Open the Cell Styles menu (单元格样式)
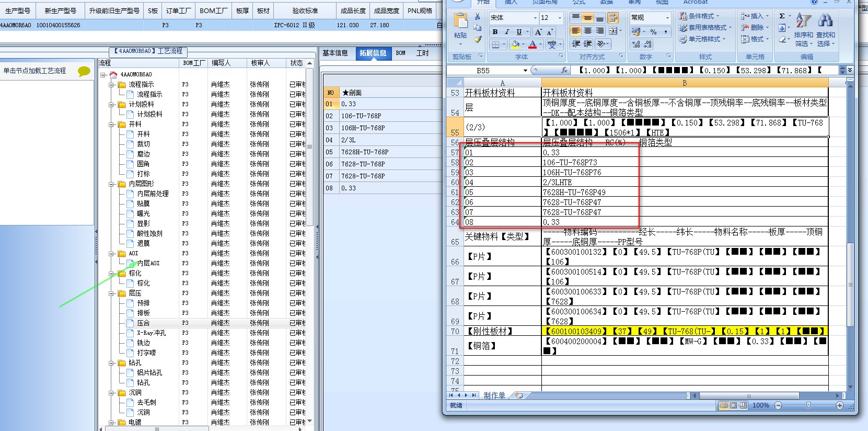The image size is (868, 431). [x=703, y=39]
